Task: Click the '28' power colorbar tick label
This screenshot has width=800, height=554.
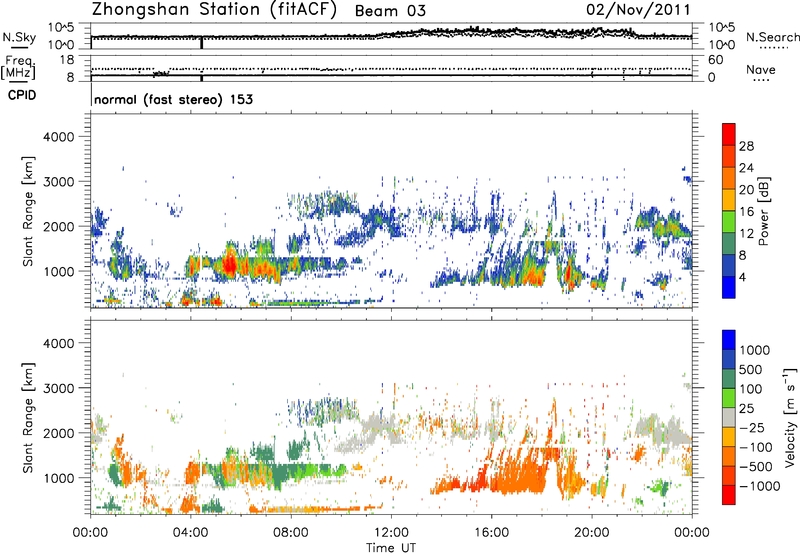Action: (746, 146)
